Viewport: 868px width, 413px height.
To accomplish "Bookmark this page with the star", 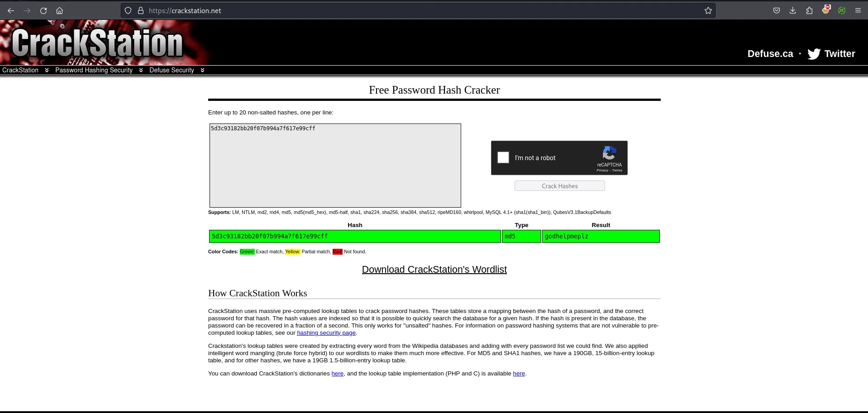I will (708, 10).
